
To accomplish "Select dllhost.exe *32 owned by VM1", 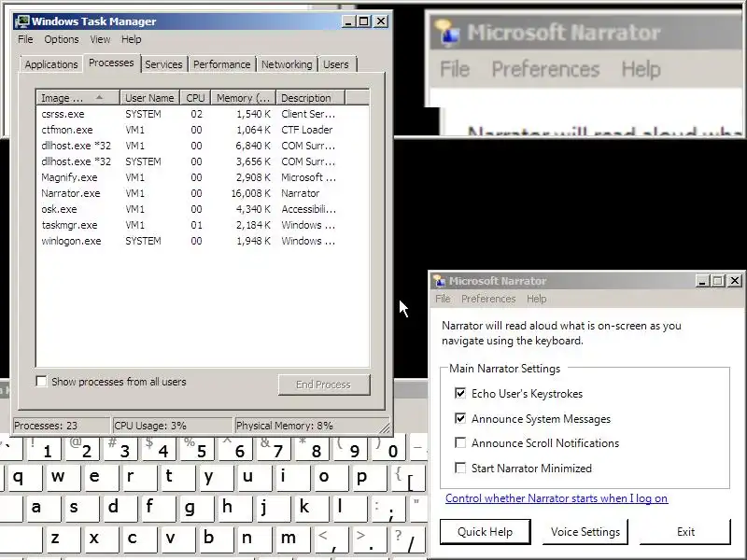I will [x=203, y=146].
